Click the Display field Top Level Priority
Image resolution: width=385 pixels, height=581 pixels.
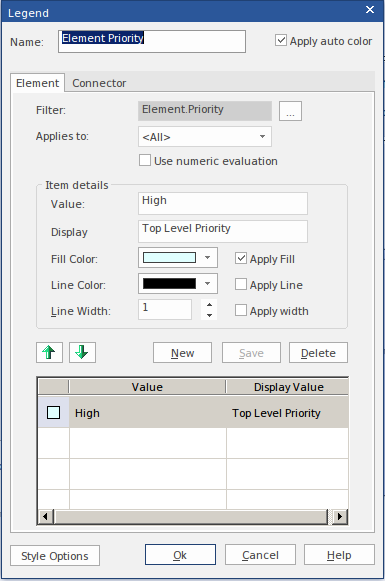tap(223, 231)
